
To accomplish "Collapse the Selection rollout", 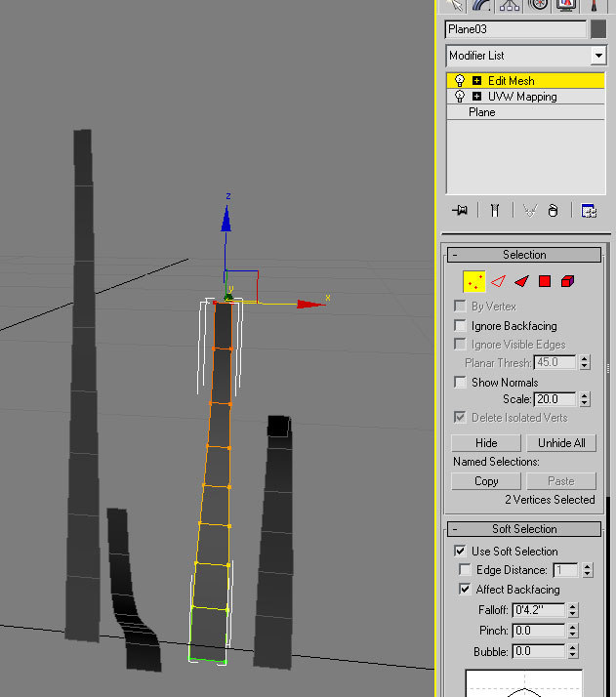I will 524,255.
